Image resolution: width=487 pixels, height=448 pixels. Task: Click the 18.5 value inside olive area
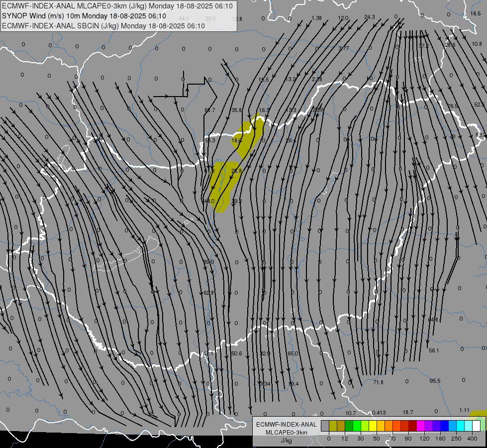click(x=236, y=140)
